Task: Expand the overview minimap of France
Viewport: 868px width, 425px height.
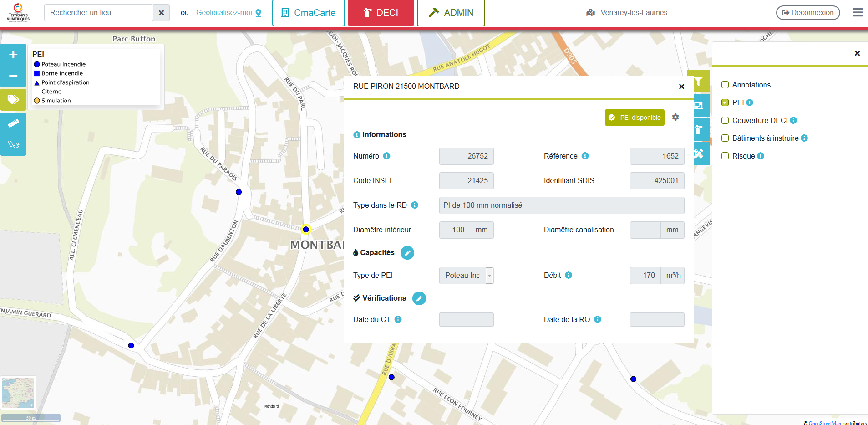Action: coord(18,392)
